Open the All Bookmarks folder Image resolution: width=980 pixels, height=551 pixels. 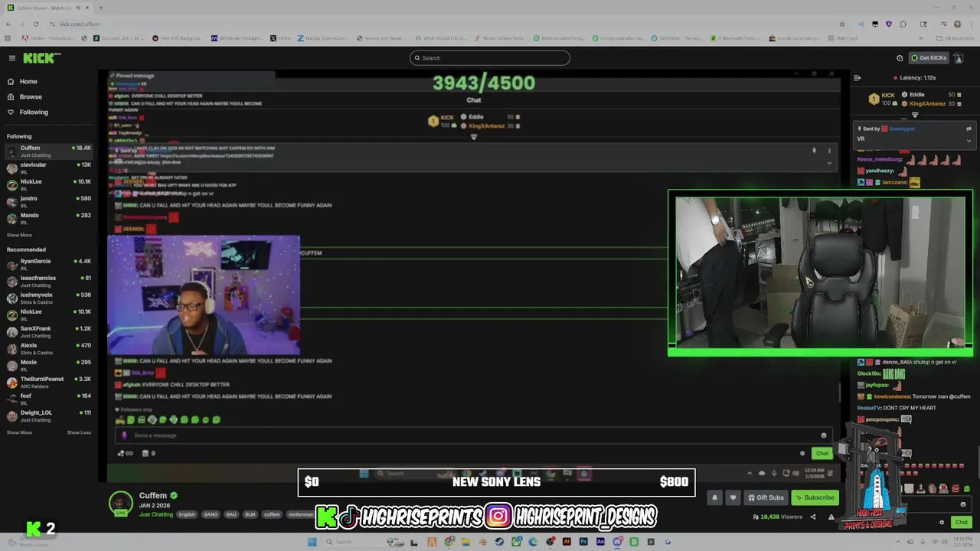coord(955,38)
